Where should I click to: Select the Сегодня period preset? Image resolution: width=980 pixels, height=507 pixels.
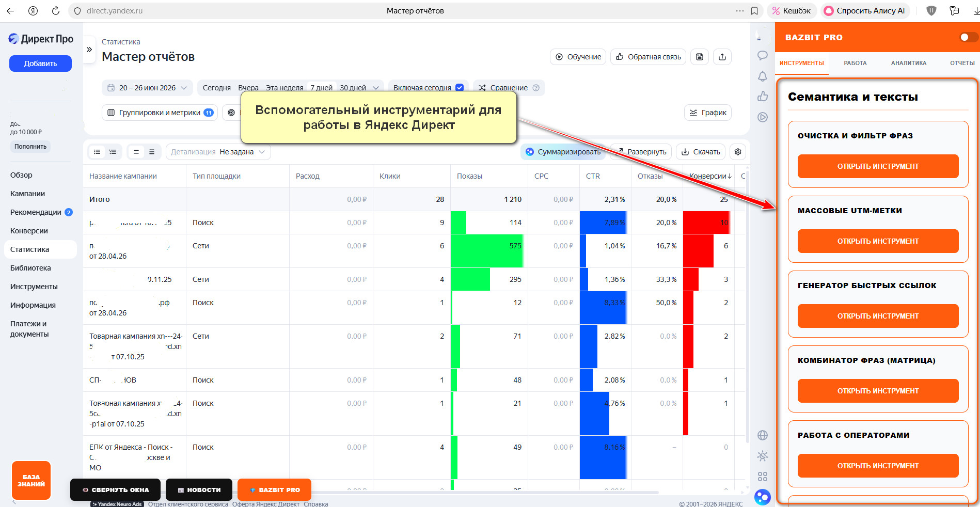[217, 88]
